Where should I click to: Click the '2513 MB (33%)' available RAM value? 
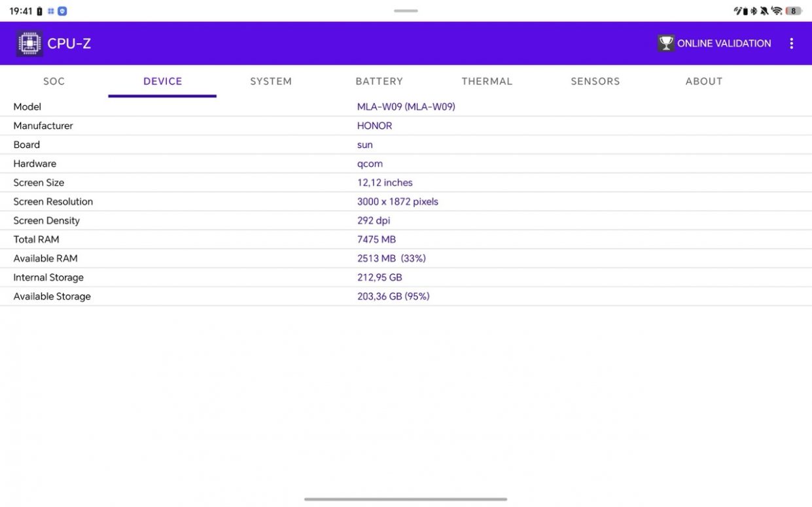tap(391, 258)
